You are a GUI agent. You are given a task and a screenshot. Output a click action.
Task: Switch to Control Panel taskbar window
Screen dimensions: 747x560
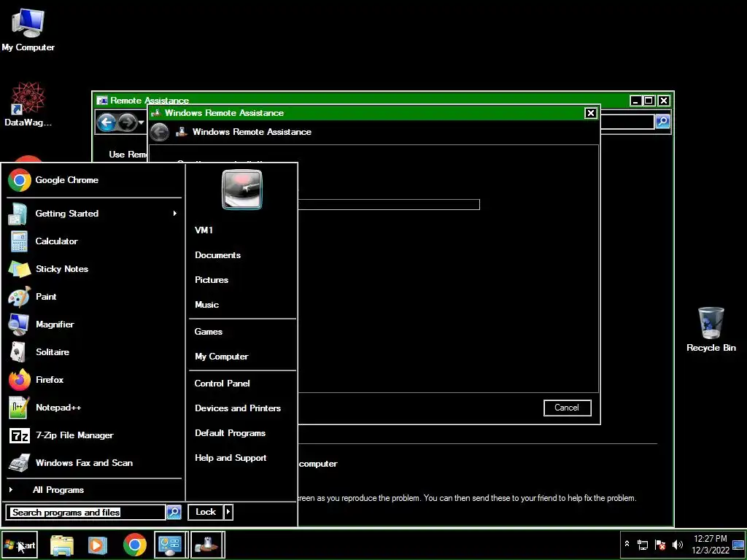click(x=171, y=545)
